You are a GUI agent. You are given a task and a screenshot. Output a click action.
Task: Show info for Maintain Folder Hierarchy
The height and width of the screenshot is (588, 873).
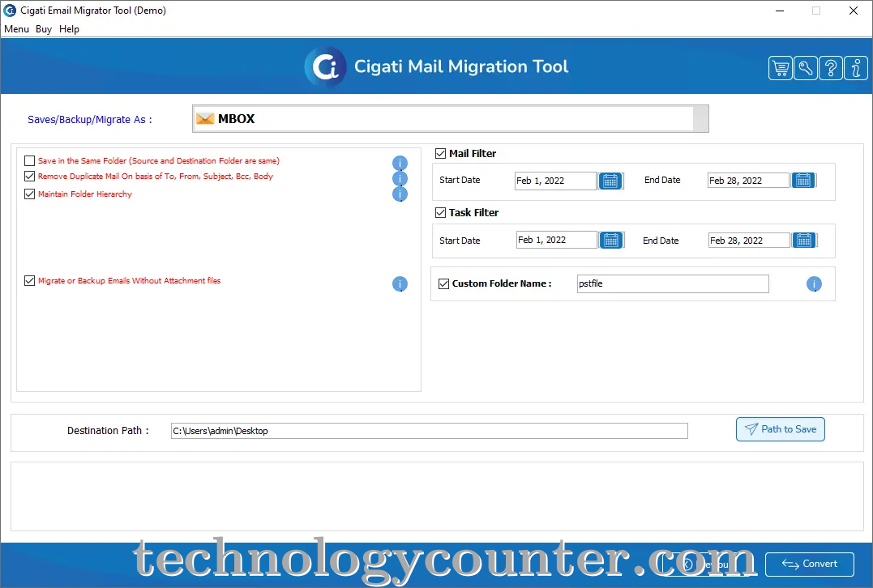(x=400, y=194)
